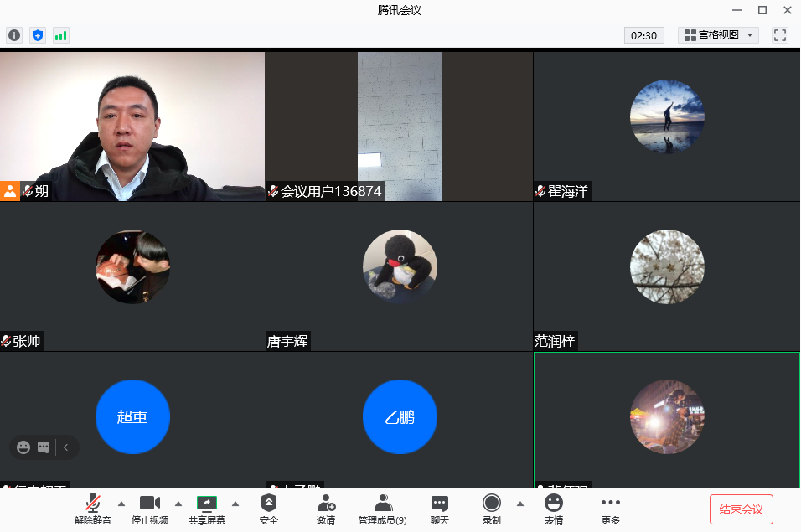This screenshot has height=532, width=801.
Task: Expand video options arrow beside 停止视频
Action: [178, 504]
